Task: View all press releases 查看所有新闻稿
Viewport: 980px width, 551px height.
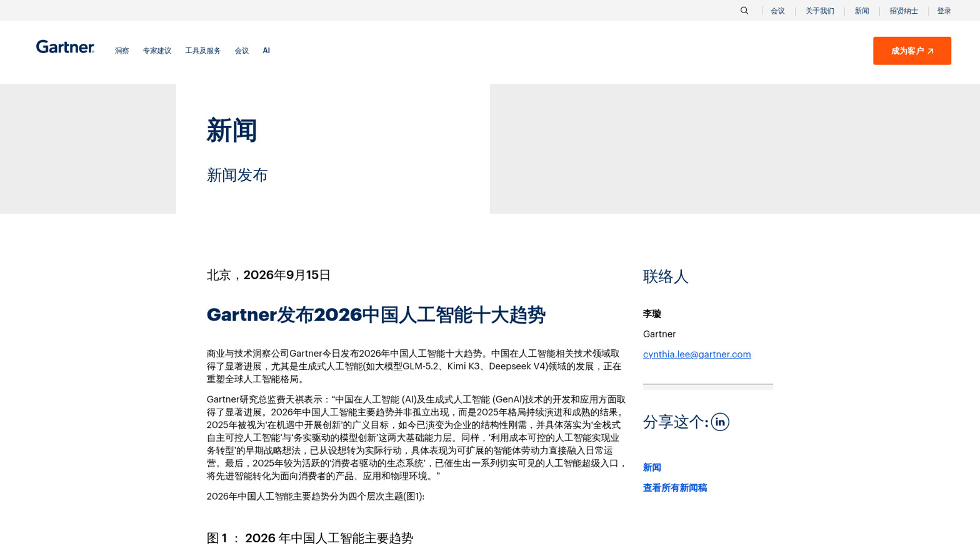Action: click(675, 488)
